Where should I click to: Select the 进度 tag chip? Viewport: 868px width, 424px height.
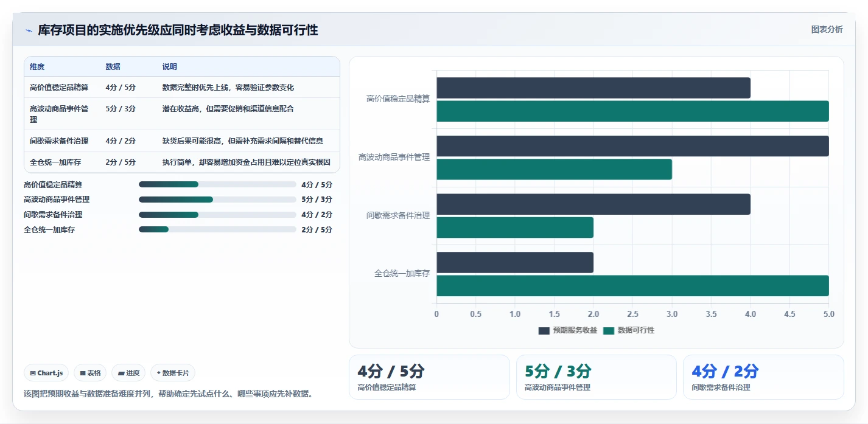click(x=128, y=373)
